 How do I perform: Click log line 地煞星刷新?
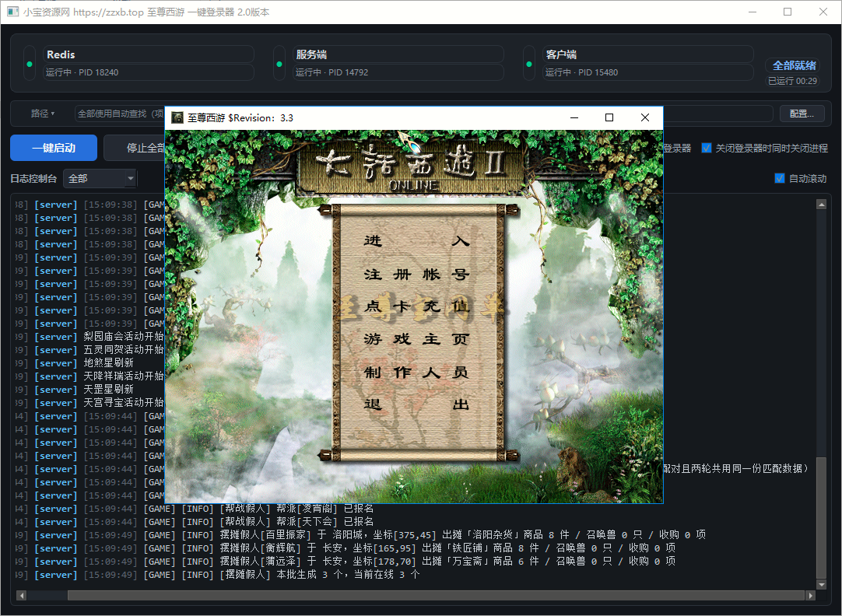pos(108,362)
